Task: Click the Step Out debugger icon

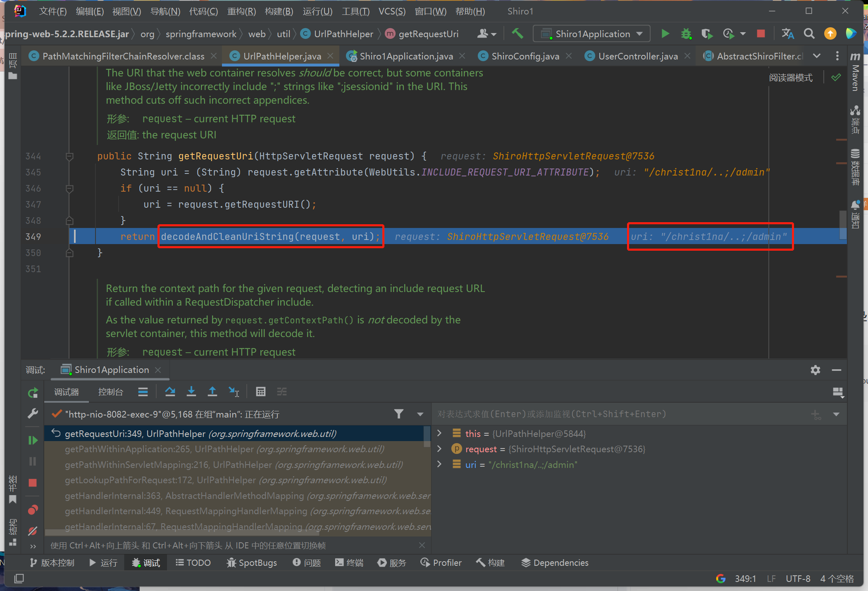Action: [212, 392]
